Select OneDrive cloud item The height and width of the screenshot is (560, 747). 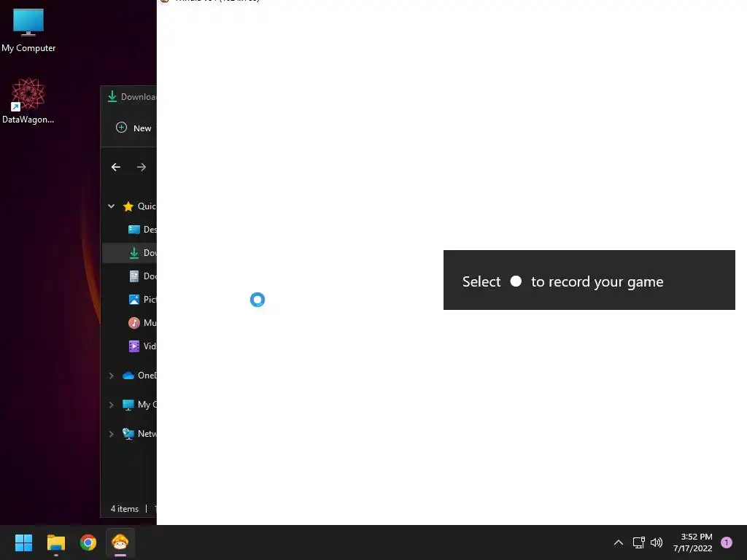click(139, 376)
